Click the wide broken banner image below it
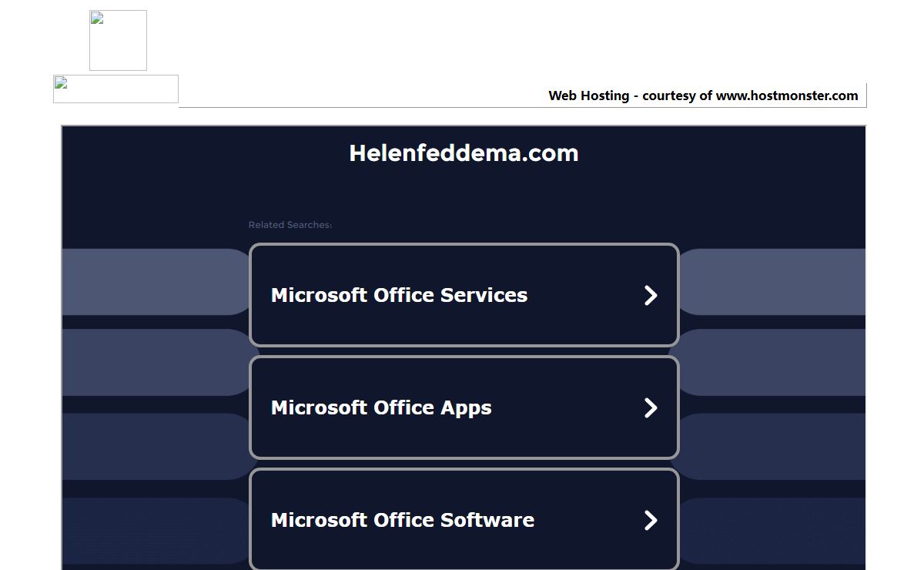The height and width of the screenshot is (570, 924). [x=115, y=89]
